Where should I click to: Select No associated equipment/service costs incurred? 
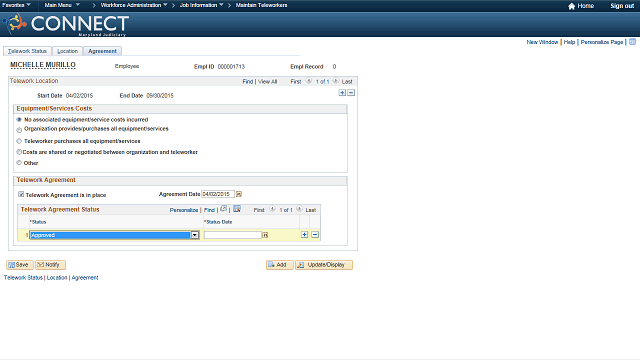(19, 120)
